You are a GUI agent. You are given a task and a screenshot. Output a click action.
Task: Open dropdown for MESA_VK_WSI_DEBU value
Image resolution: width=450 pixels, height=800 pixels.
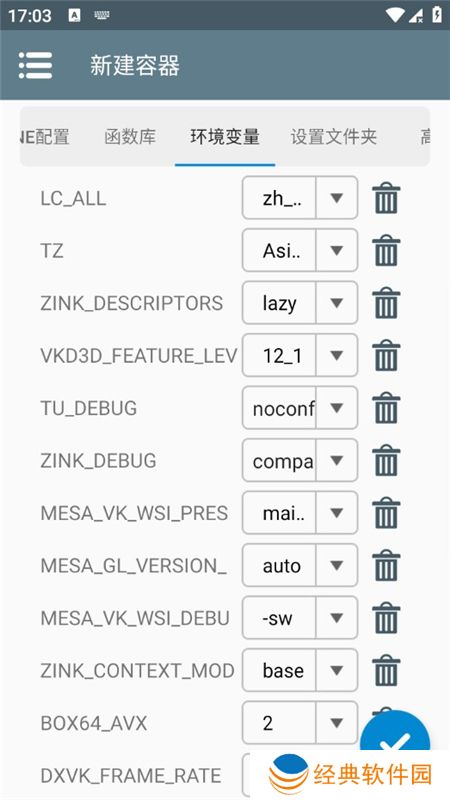pyautogui.click(x=337, y=618)
